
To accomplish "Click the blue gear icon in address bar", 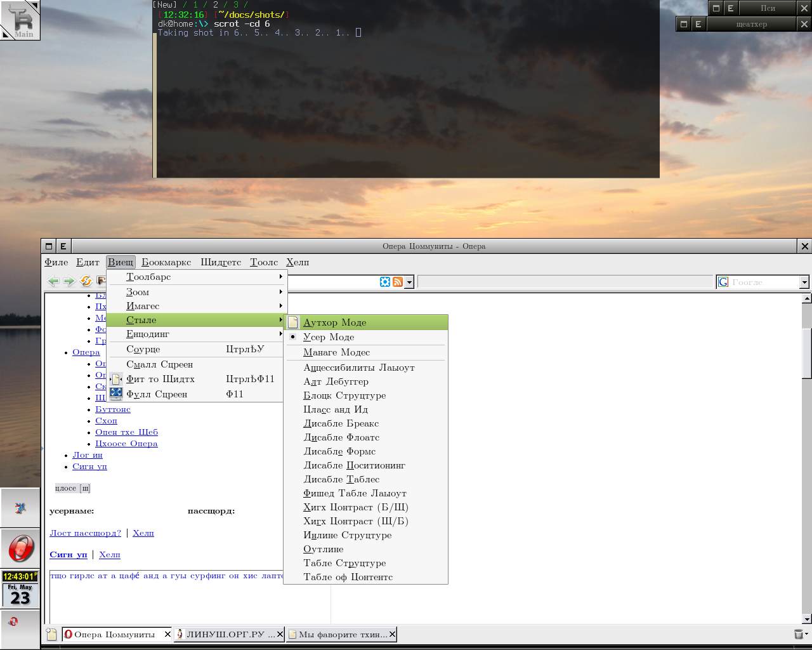I will pyautogui.click(x=385, y=282).
